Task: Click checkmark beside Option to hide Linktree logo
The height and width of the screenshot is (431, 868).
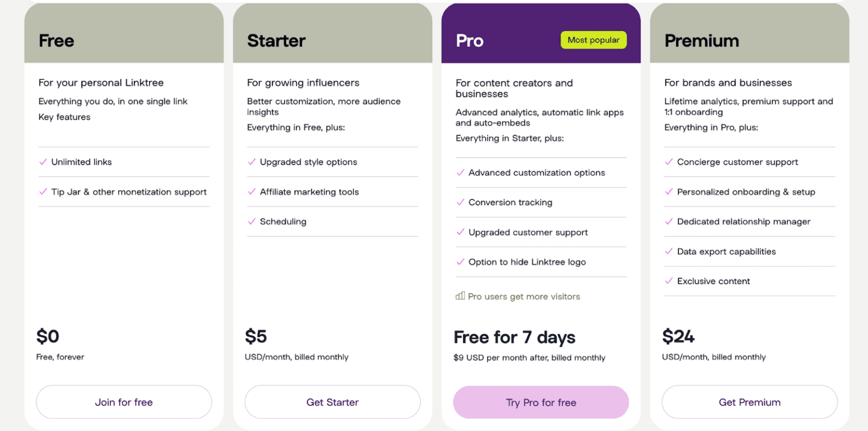Action: point(460,262)
